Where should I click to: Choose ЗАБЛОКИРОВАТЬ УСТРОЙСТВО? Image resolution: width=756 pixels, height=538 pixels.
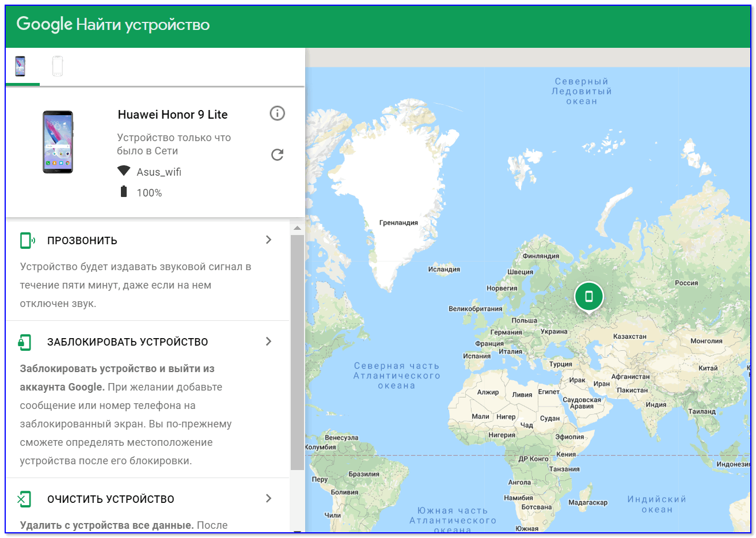click(127, 342)
